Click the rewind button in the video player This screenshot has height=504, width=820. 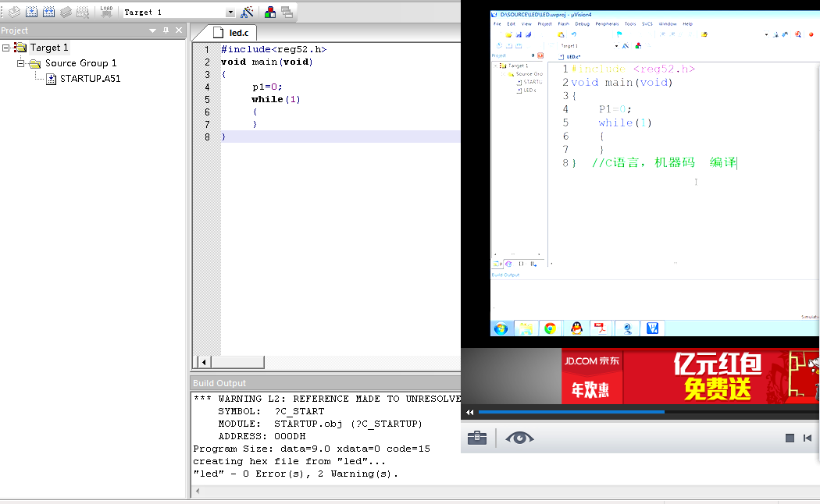pos(469,412)
